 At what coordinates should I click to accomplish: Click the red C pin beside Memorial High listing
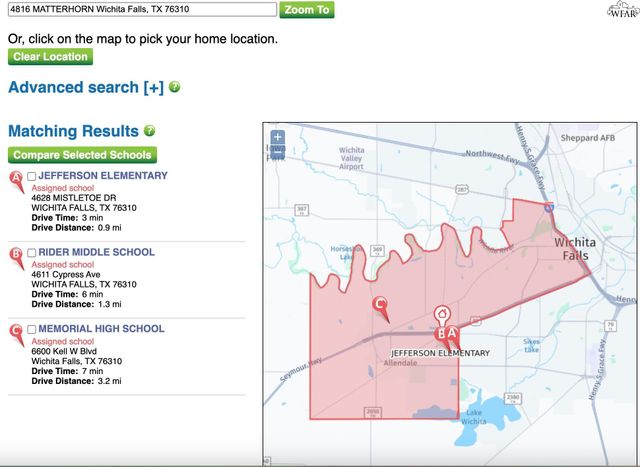16,333
